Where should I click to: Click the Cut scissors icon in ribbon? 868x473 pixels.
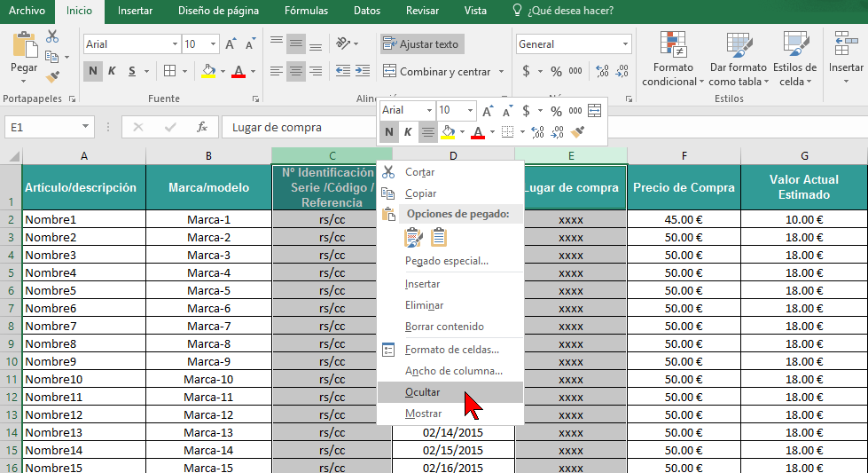click(x=52, y=36)
